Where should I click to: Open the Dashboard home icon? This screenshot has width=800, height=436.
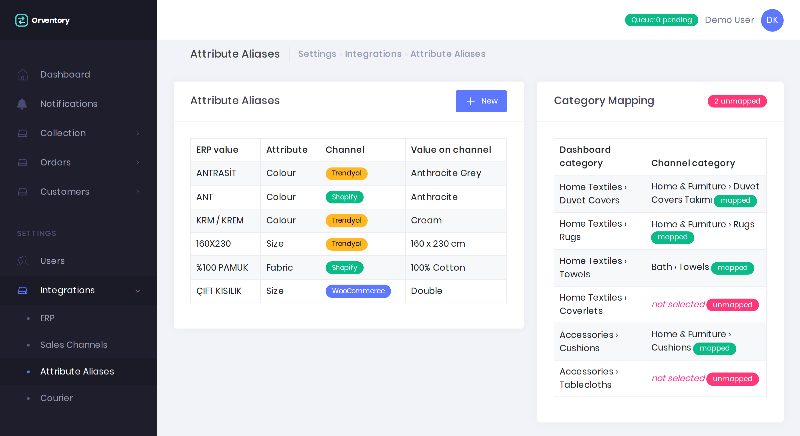point(22,74)
